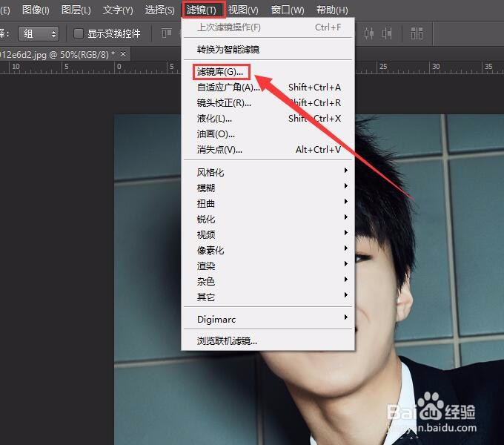Open the 帮助(H) menu
504x445 pixels.
[x=332, y=10]
